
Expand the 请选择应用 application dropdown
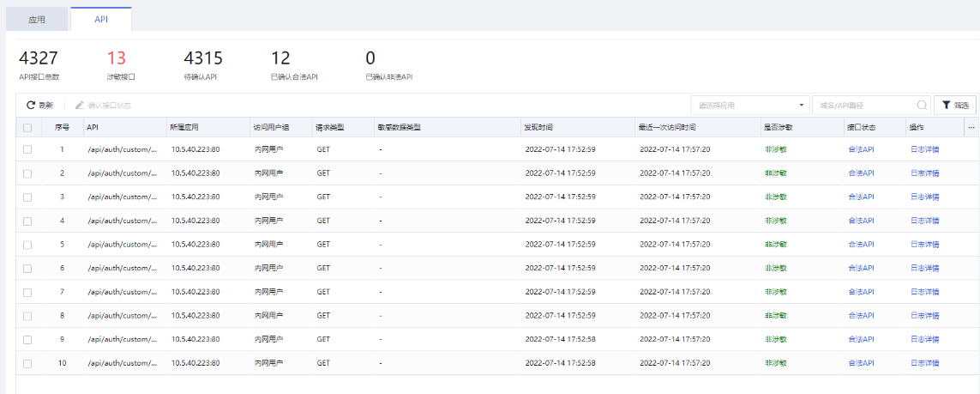pos(750,105)
